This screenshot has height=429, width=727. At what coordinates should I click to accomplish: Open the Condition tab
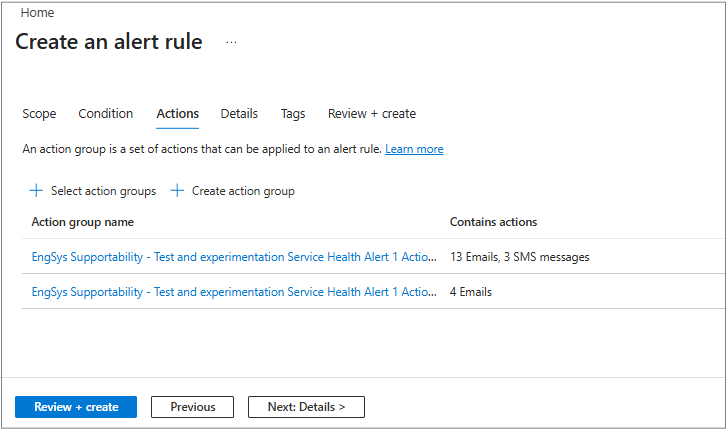point(106,114)
